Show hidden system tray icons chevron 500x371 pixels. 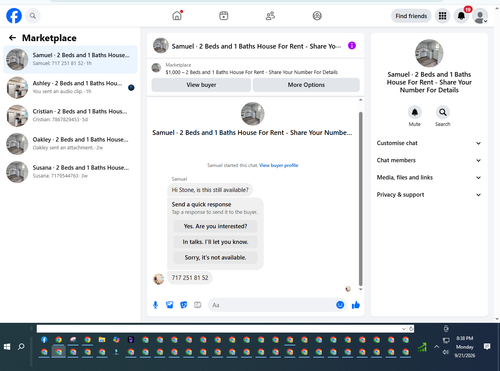(x=436, y=347)
